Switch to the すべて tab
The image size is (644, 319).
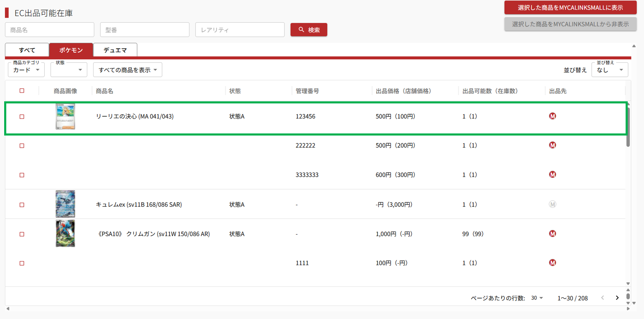pyautogui.click(x=27, y=50)
